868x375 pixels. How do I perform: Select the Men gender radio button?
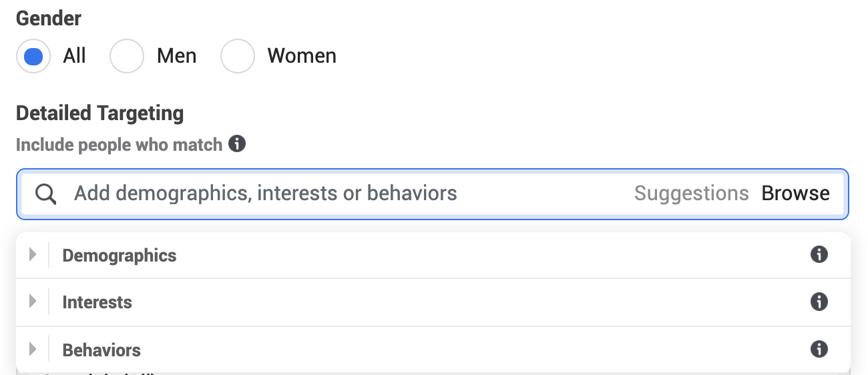[127, 56]
